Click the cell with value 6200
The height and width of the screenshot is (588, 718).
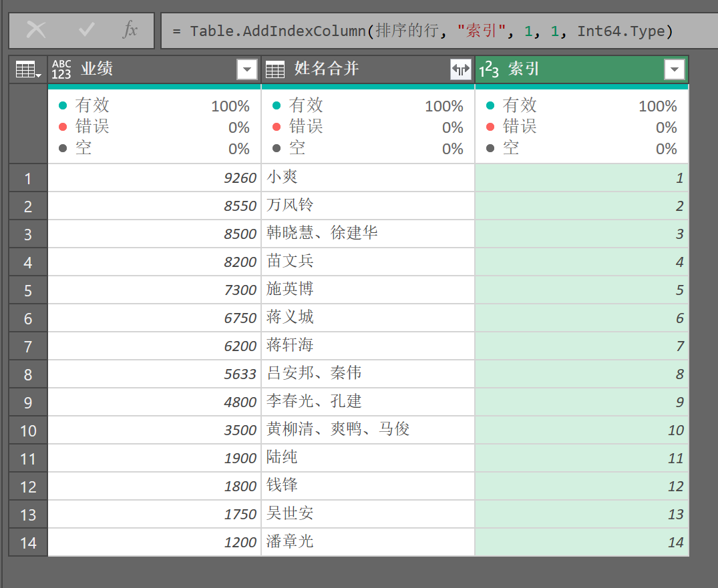[x=154, y=346]
